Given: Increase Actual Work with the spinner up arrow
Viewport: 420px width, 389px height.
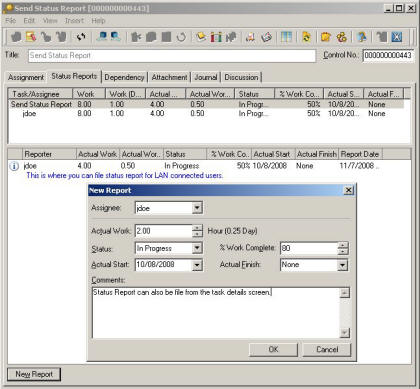Looking at the screenshot, I should pyautogui.click(x=198, y=228).
